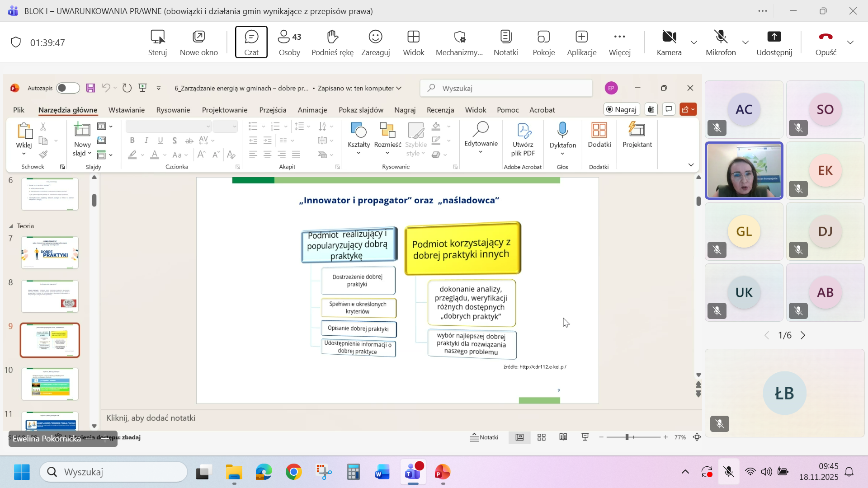Image resolution: width=868 pixels, height=488 pixels.
Task: Expand the Widok view options in Teams
Action: point(413,42)
